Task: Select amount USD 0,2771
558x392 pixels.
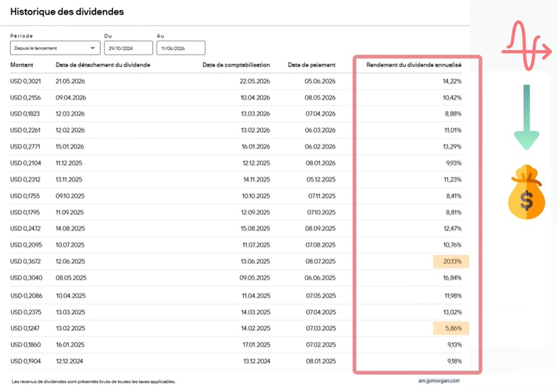Action: pos(25,147)
